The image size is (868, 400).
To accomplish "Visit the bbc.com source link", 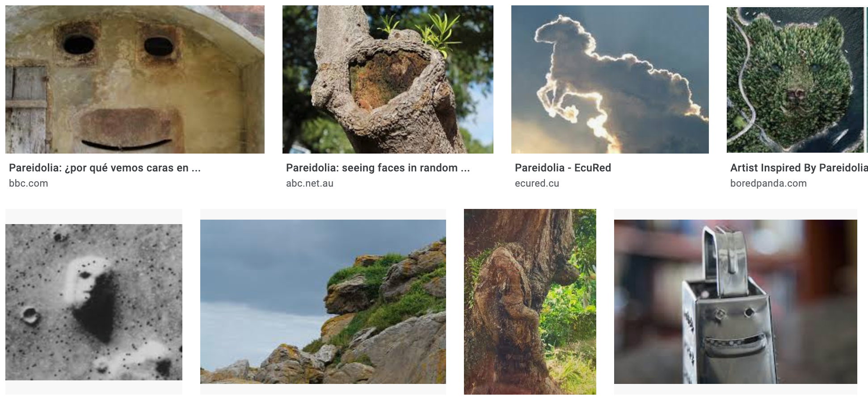I will [x=29, y=183].
